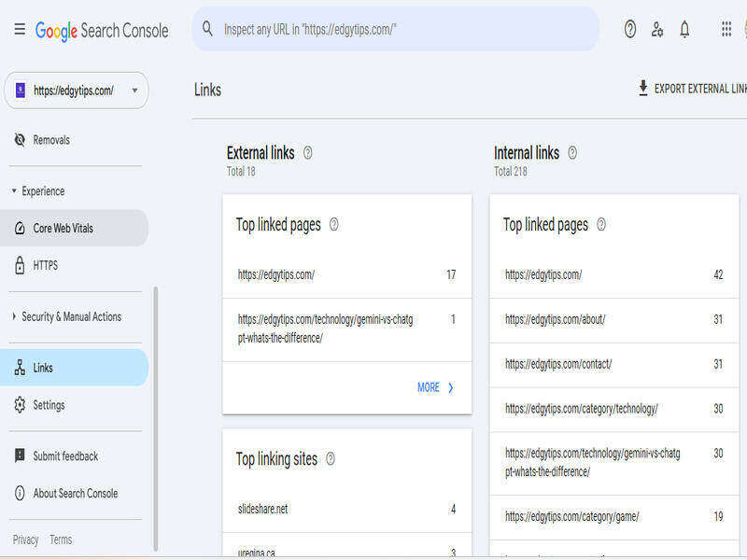Go to Core Web Vitals report
This screenshot has width=747, height=560.
coord(74,228)
